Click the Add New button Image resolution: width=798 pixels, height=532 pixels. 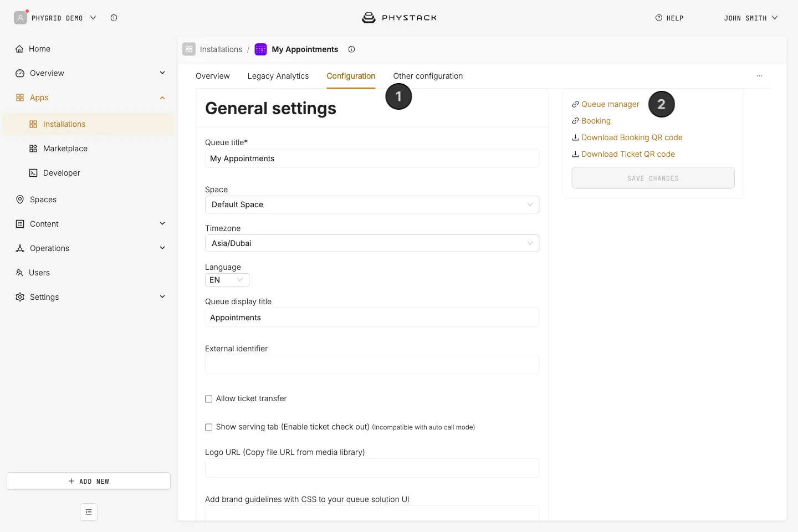[89, 481]
